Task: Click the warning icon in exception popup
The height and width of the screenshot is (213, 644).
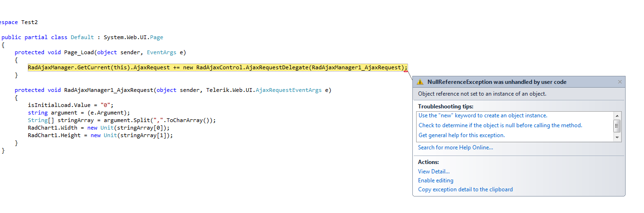Action: 420,82
